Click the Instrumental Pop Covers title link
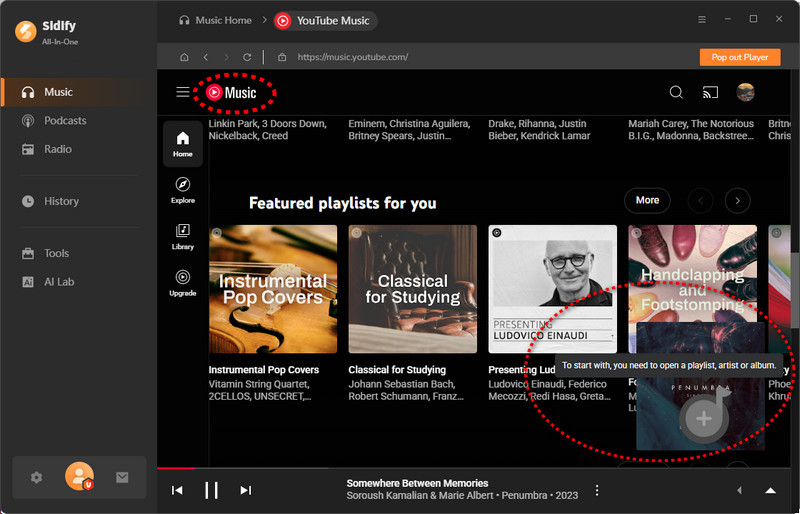The width and height of the screenshot is (800, 514). click(264, 370)
